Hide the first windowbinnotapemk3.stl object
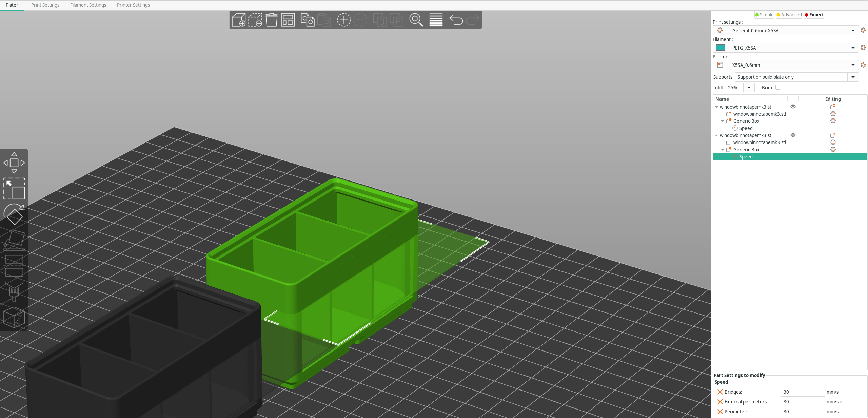868x418 pixels. point(793,107)
